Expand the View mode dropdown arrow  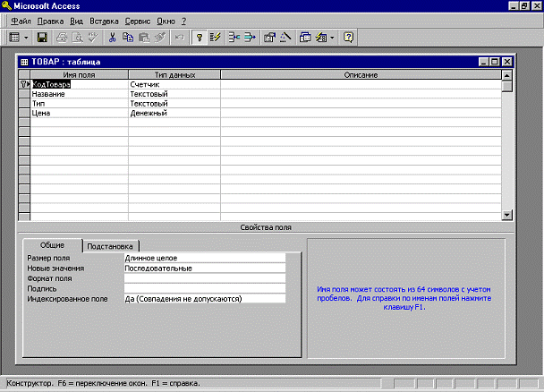coord(27,38)
